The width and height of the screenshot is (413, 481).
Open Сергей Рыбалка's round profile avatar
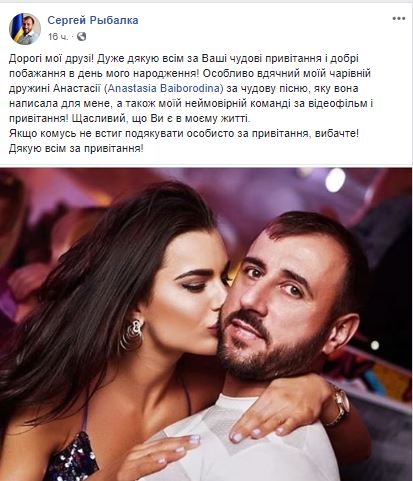[25, 29]
